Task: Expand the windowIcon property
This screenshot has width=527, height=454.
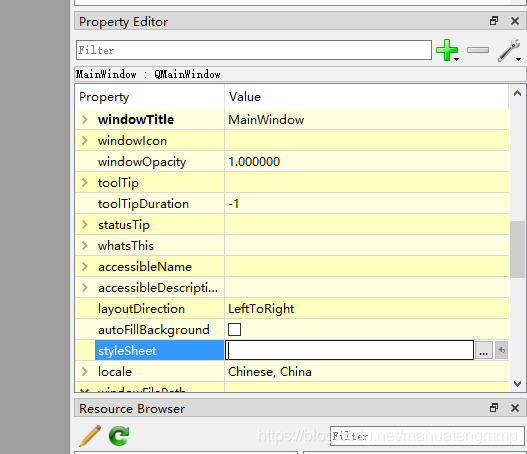Action: tap(85, 140)
